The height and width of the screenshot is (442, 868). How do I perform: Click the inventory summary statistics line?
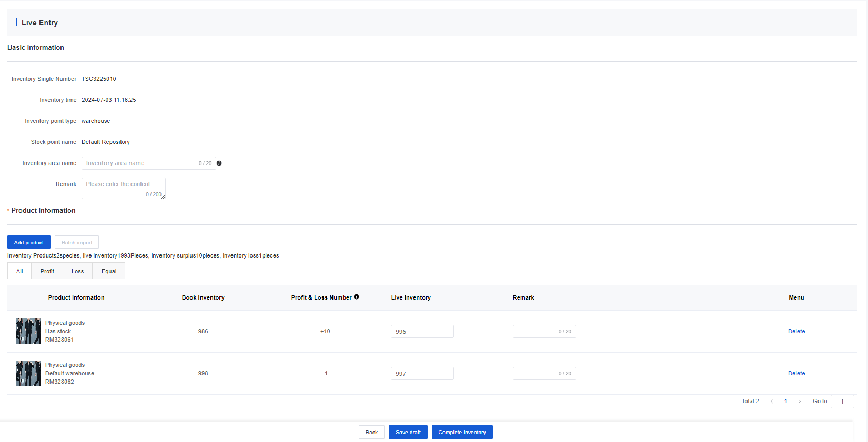point(143,255)
